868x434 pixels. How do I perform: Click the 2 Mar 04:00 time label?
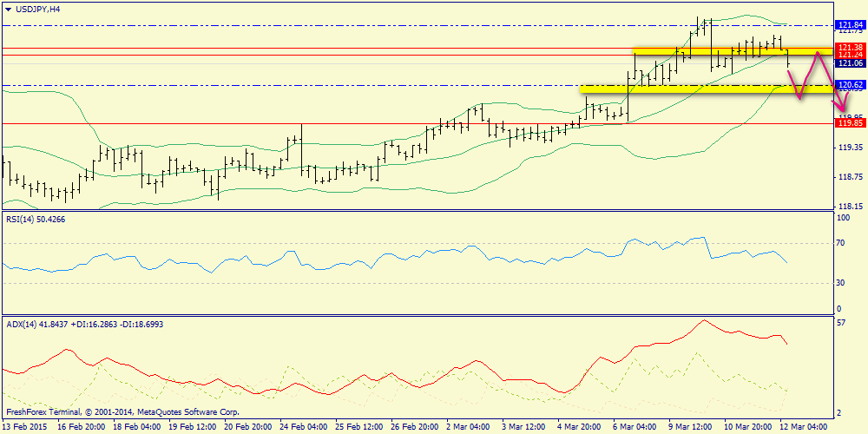click(x=470, y=427)
